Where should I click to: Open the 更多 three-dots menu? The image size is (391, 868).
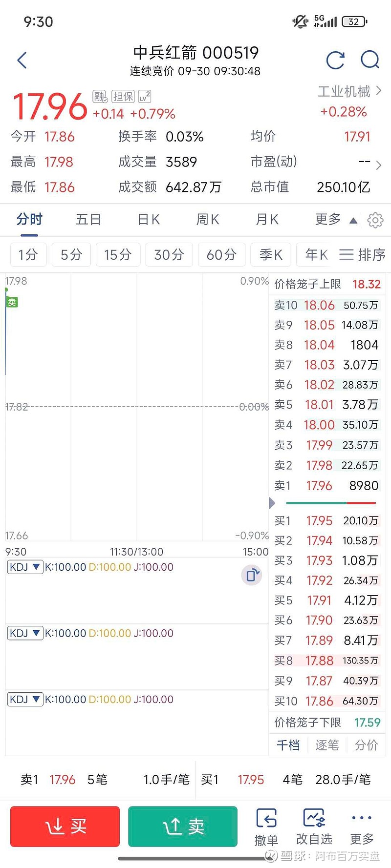(362, 827)
